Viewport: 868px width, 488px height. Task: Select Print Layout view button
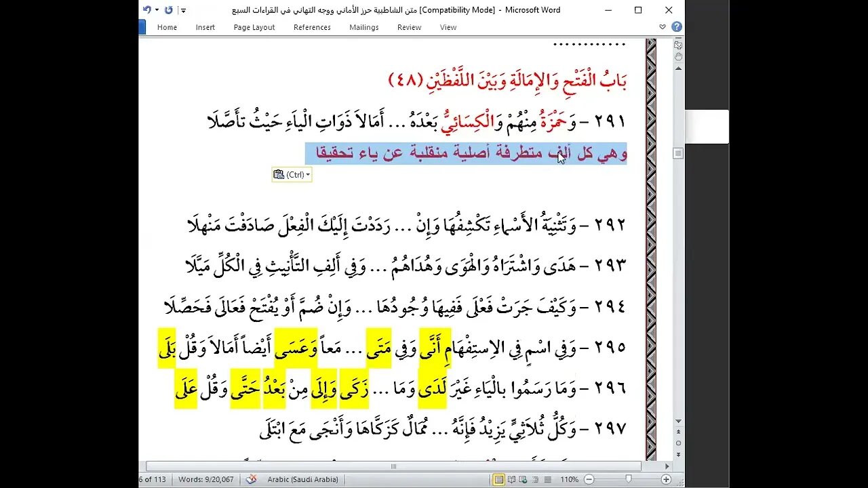pyautogui.click(x=499, y=479)
